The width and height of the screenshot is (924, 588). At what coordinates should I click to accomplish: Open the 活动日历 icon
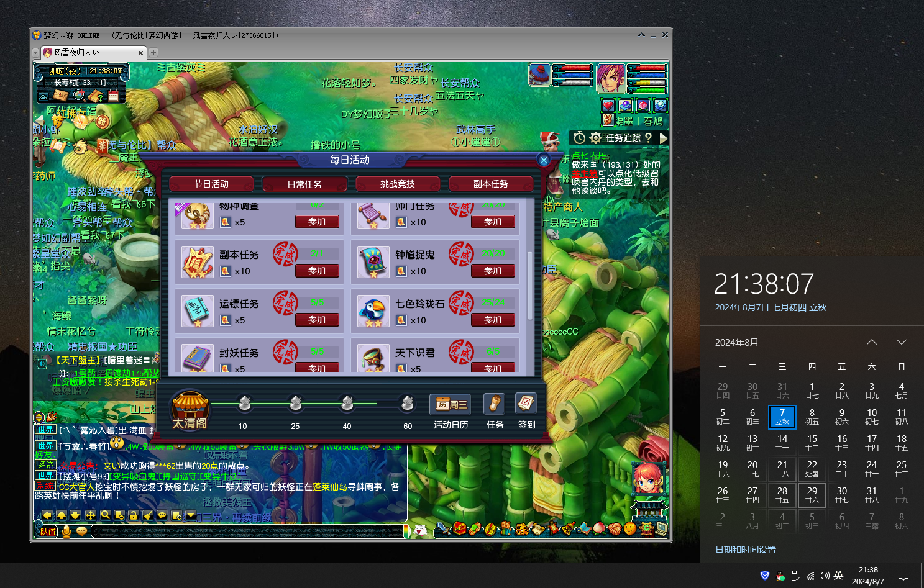pos(450,404)
